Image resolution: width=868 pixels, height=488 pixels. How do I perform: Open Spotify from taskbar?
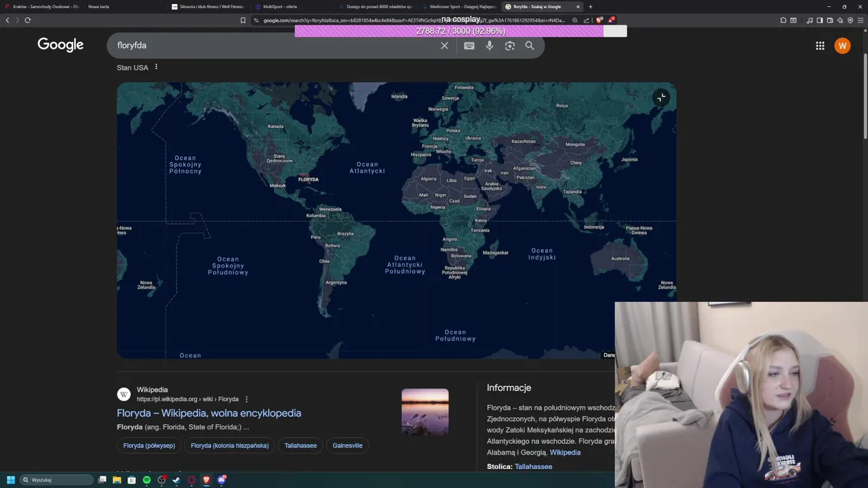click(146, 480)
